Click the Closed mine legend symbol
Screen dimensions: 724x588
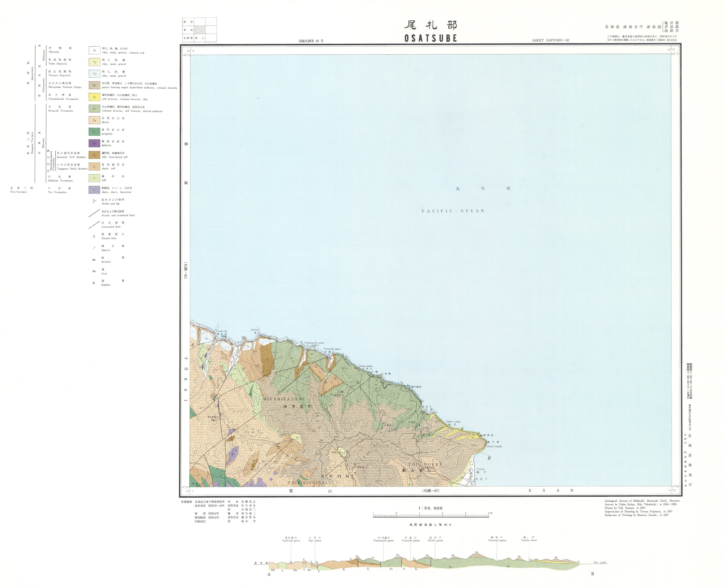[x=94, y=236]
